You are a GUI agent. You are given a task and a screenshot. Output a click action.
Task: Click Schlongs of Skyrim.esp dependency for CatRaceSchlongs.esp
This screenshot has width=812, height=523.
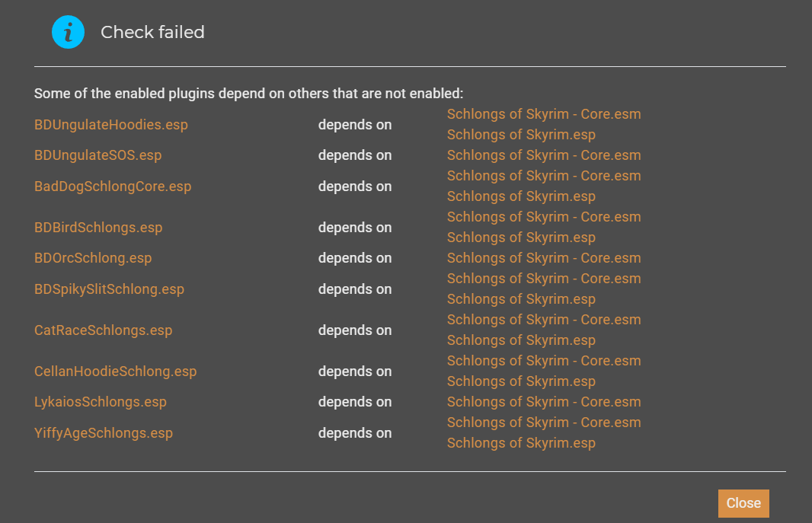[x=521, y=340]
